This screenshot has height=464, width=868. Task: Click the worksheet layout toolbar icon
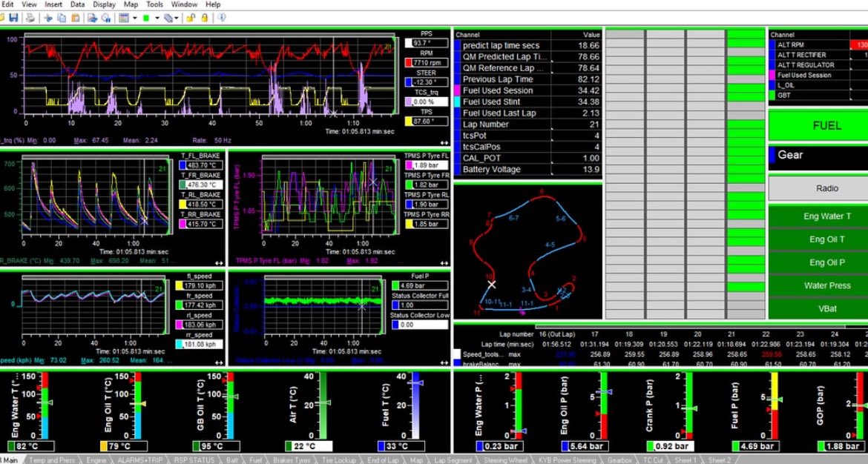click(x=123, y=19)
